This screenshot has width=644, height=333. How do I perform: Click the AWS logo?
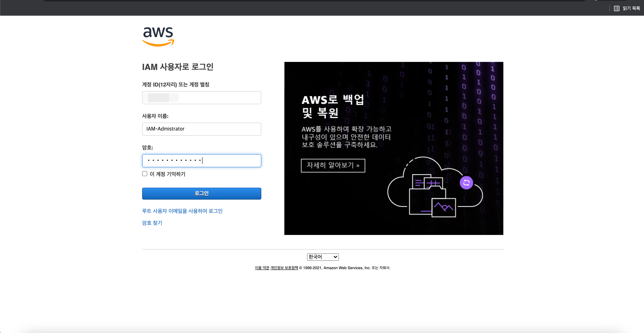click(x=158, y=37)
